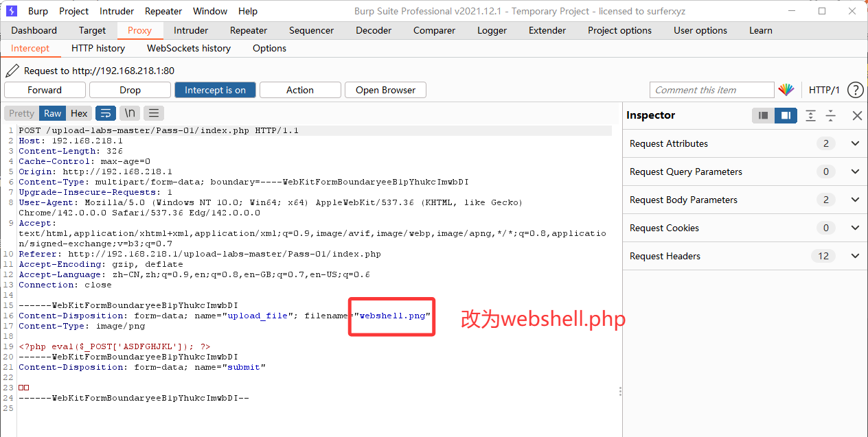Screen dimensions: 868x437
Task: Expand the Request Attributes section
Action: tap(855, 143)
